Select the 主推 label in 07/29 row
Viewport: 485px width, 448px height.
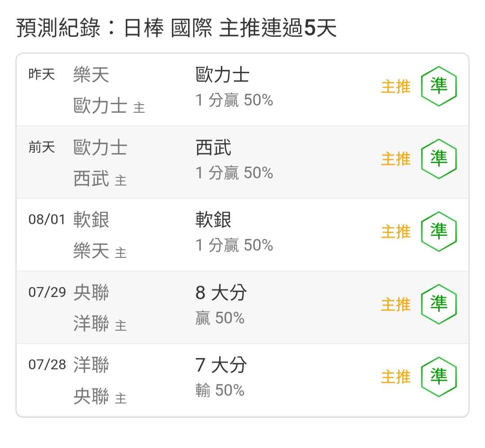point(396,304)
